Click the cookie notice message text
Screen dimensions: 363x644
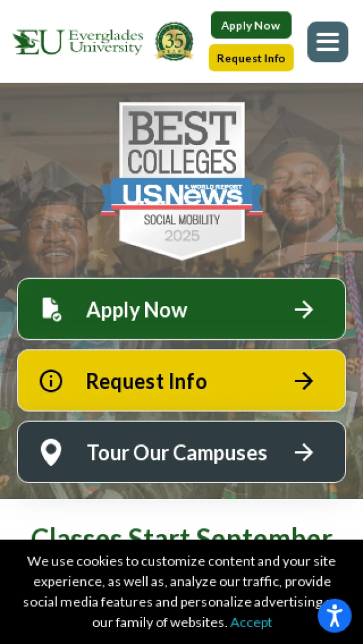(179, 591)
